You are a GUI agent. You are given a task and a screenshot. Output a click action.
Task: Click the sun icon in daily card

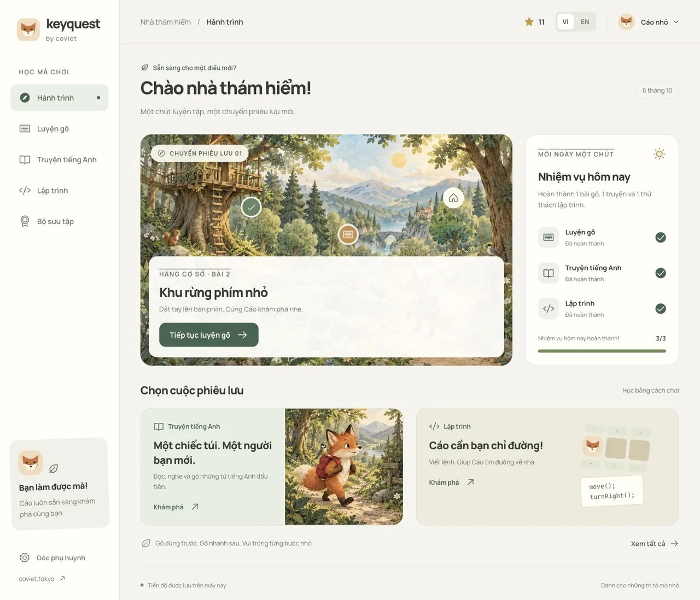[660, 154]
